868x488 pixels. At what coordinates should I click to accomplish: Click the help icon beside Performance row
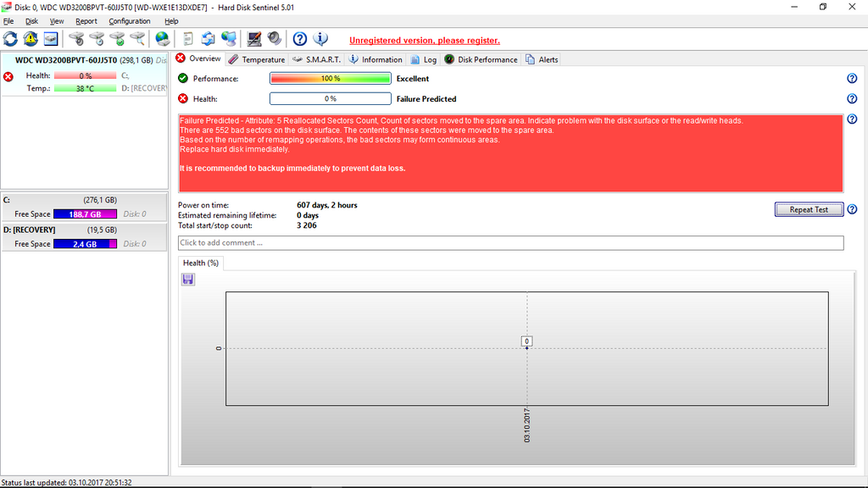pyautogui.click(x=852, y=79)
